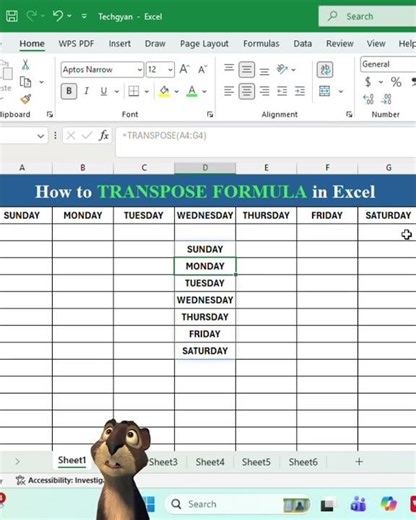This screenshot has width=416, height=520.
Task: Open the General number format box
Action: (x=388, y=64)
